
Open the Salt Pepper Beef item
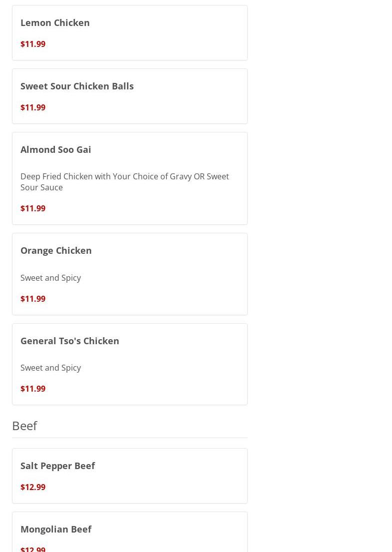click(x=57, y=466)
